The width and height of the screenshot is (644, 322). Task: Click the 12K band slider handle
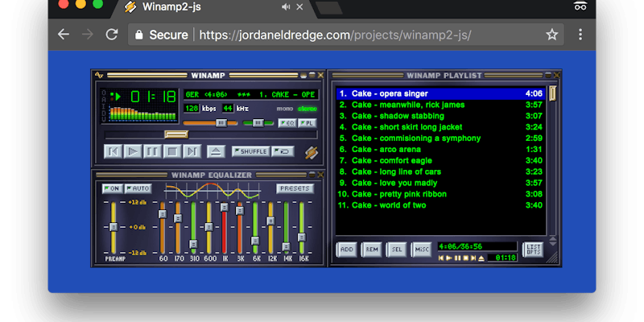click(x=270, y=221)
